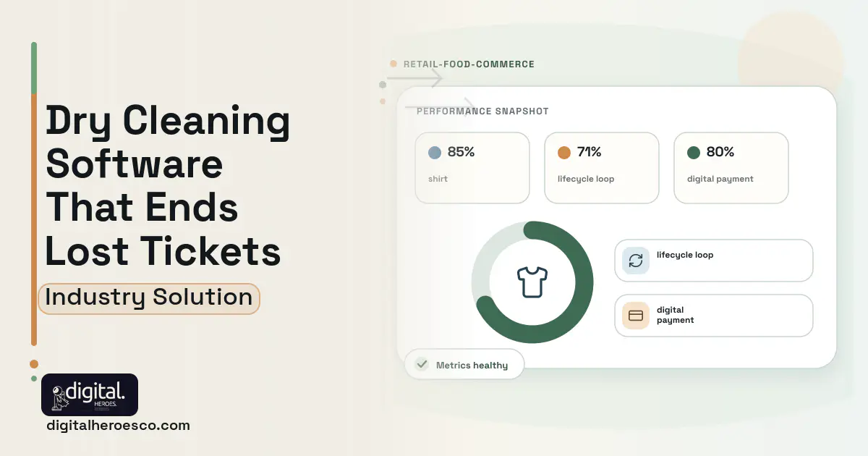
Task: Click the Dry Cleaning Software headline
Action: pyautogui.click(x=168, y=185)
